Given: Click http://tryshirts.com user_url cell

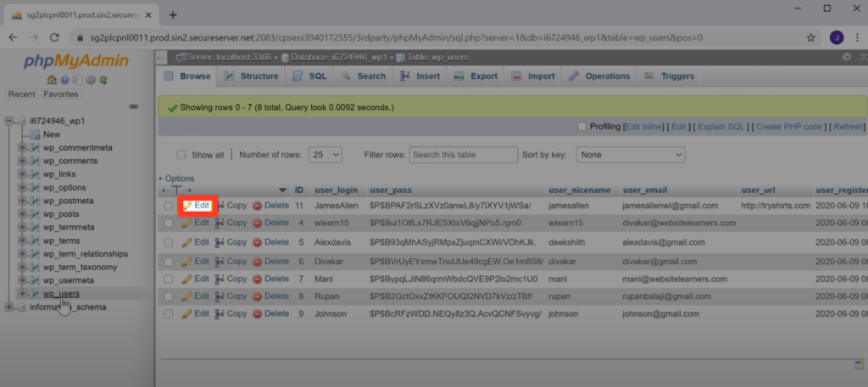Looking at the screenshot, I should pyautogui.click(x=776, y=206).
